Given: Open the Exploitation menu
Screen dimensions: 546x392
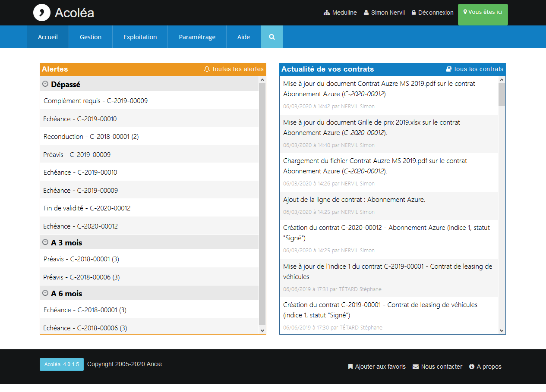Looking at the screenshot, I should point(140,37).
